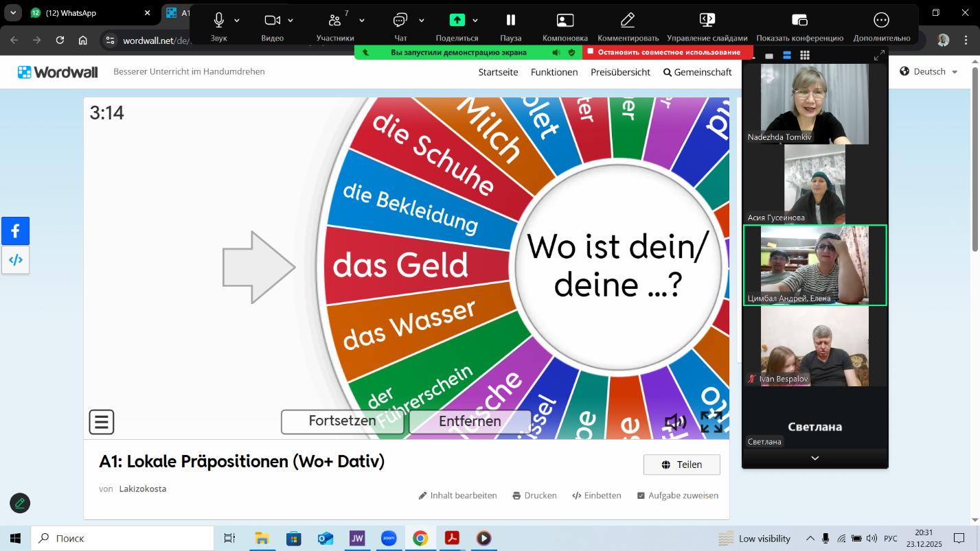
Task: Expand the Deutsch language dropdown
Action: (929, 71)
